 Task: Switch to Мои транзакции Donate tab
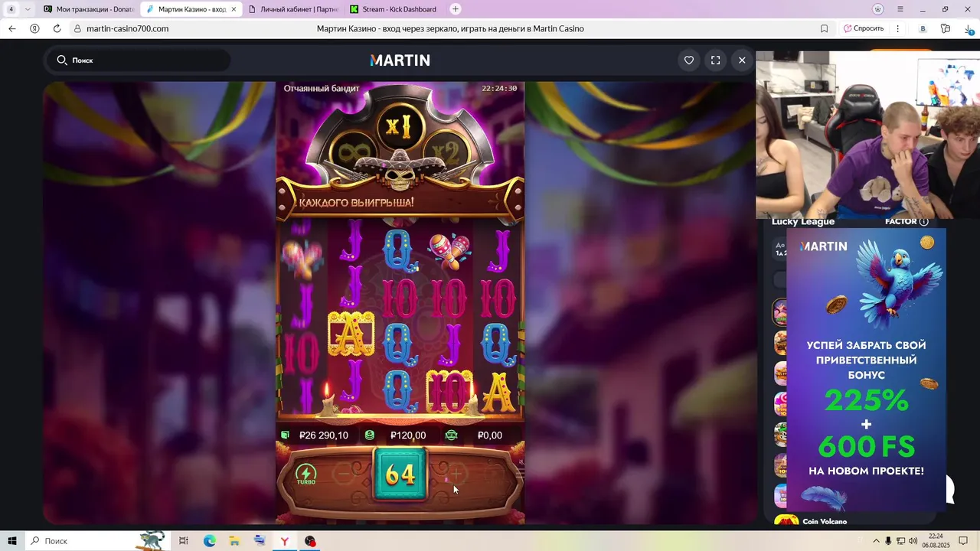88,9
